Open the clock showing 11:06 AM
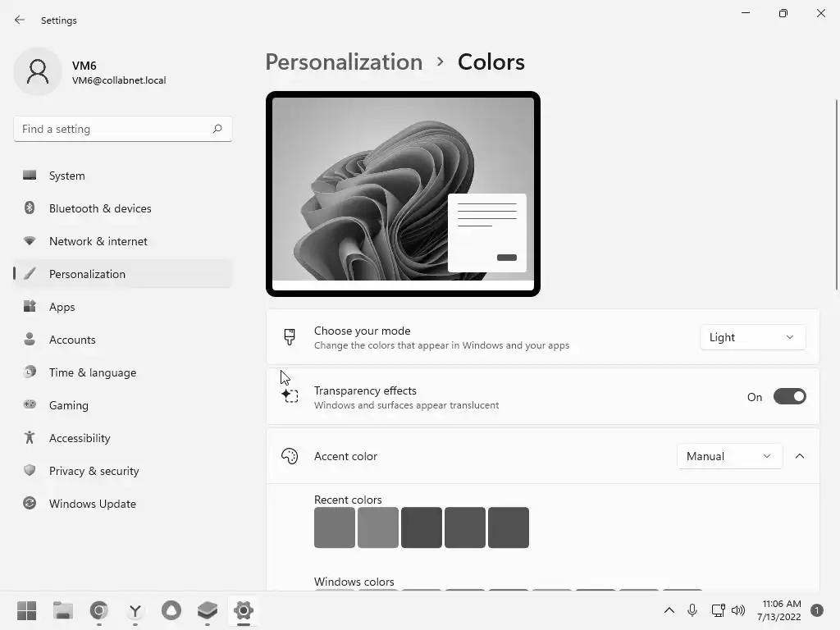The width and height of the screenshot is (840, 630). (779, 610)
